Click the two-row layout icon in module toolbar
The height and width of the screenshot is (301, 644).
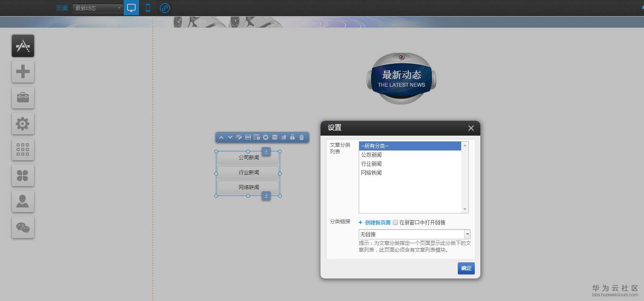pos(248,137)
